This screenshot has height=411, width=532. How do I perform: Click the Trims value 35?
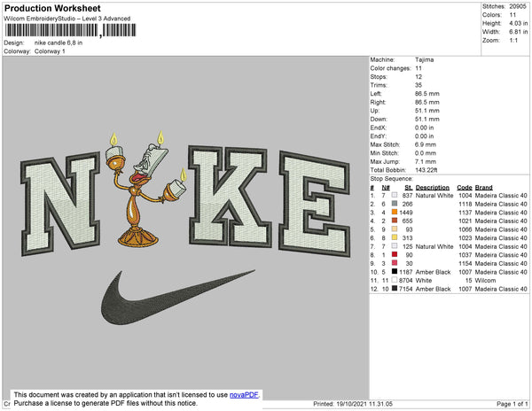click(419, 85)
